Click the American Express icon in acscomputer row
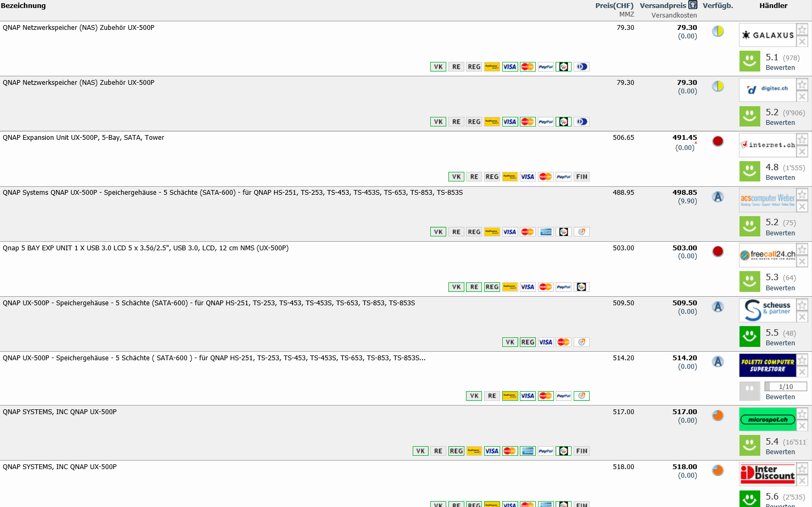The width and height of the screenshot is (812, 507). [545, 232]
